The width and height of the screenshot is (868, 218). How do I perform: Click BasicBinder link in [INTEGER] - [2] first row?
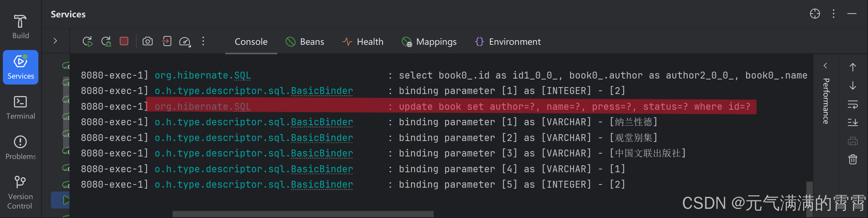pyautogui.click(x=322, y=91)
